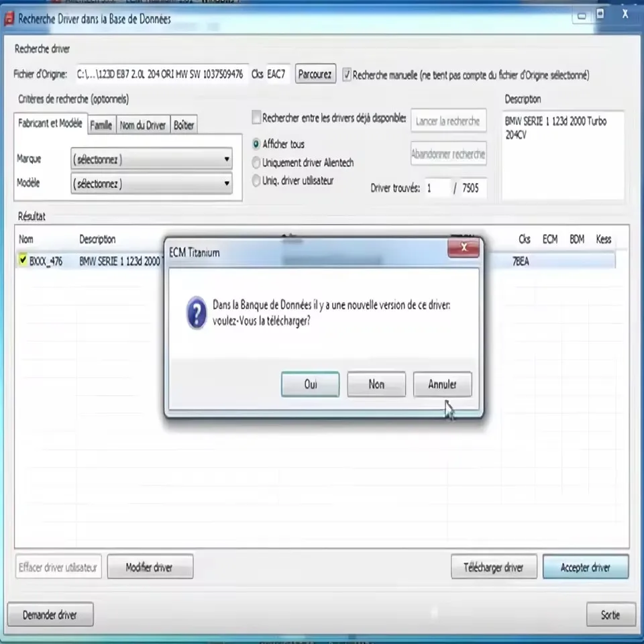Toggle the BXXX_476 row checkbox

pyautogui.click(x=23, y=260)
